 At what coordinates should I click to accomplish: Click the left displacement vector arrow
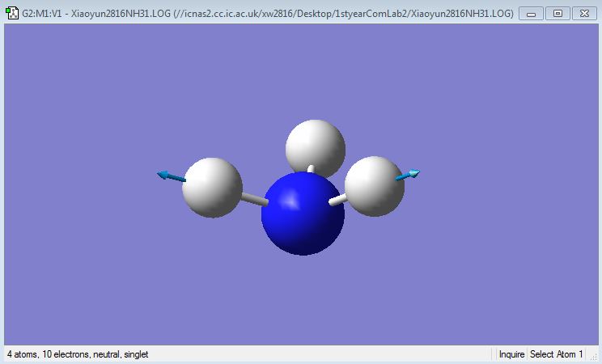pyautogui.click(x=172, y=176)
